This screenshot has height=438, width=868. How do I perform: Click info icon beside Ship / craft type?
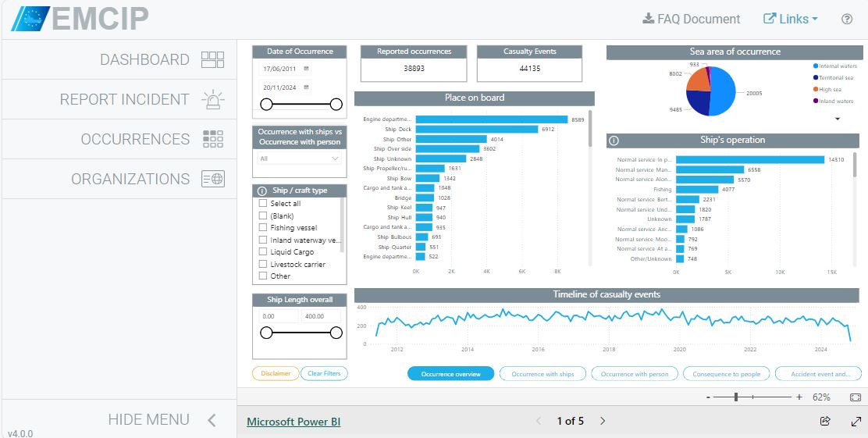coord(262,191)
